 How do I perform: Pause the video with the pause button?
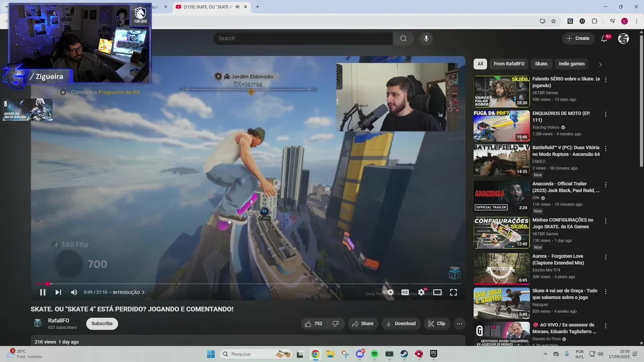(x=43, y=292)
